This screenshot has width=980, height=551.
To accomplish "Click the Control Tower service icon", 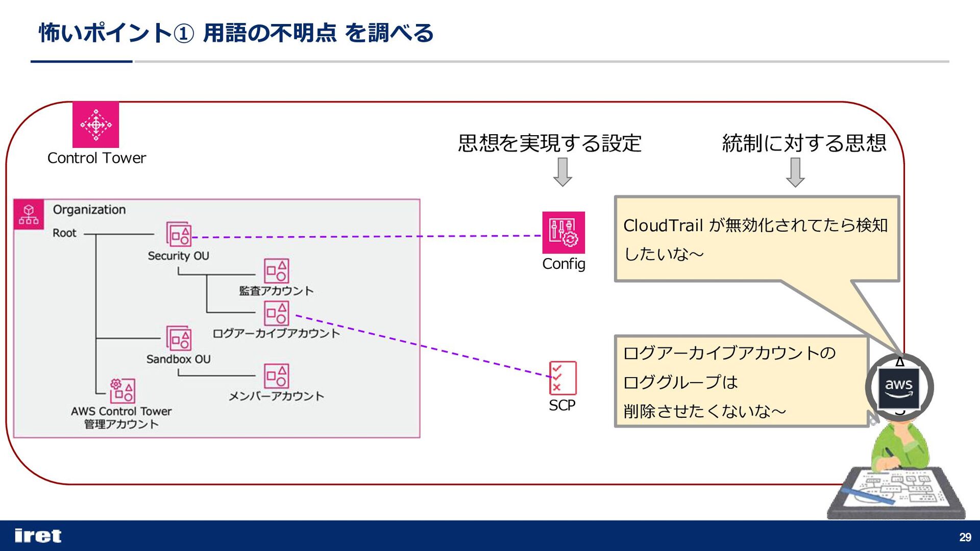I will point(95,124).
